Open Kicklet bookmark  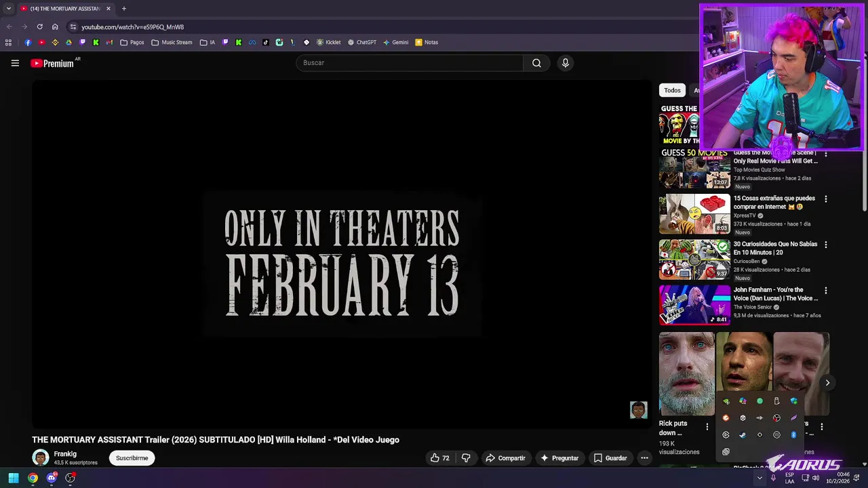pos(329,42)
